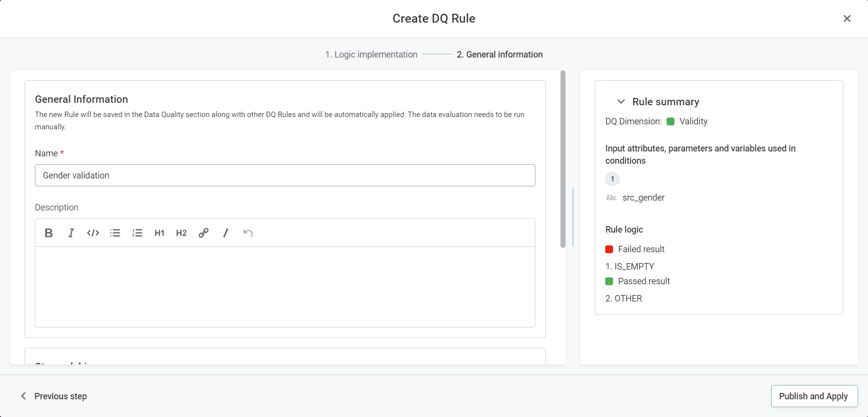868x417 pixels.
Task: Click Publish and Apply button
Action: tap(814, 396)
